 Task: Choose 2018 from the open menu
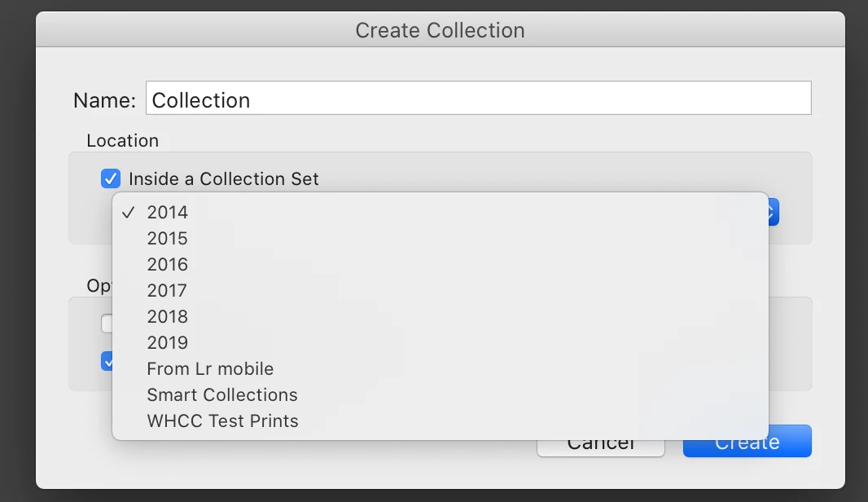(x=168, y=316)
